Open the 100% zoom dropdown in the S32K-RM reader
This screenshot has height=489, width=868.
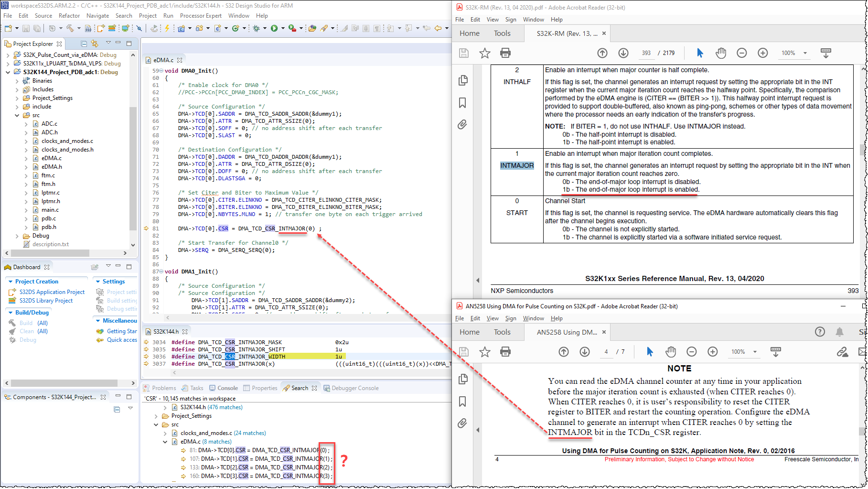point(805,53)
